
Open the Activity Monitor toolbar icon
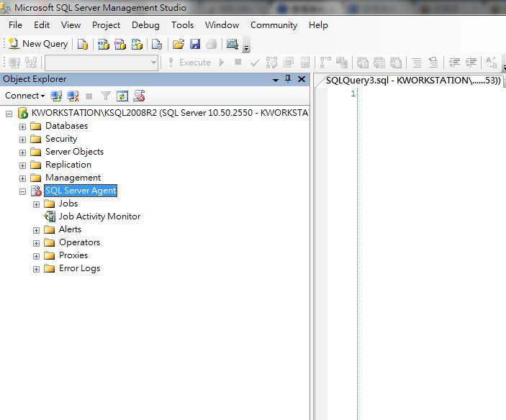[232, 44]
